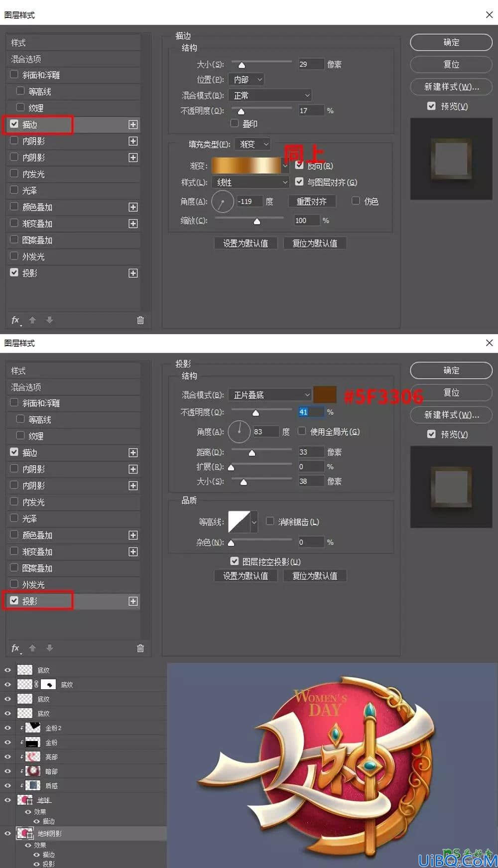Image resolution: width=498 pixels, height=868 pixels.
Task: Click the layer-mask link icon on the masked 底纹 layer
Action: click(36, 684)
